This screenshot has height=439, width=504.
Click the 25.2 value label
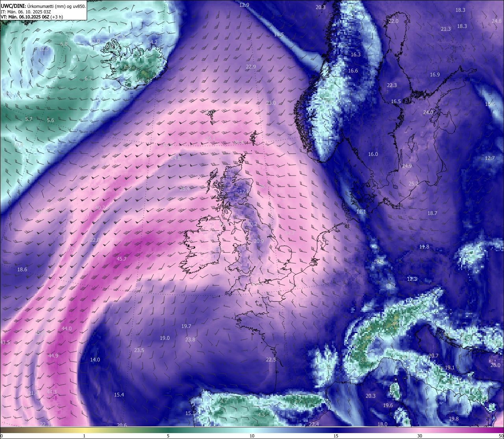coord(413,184)
